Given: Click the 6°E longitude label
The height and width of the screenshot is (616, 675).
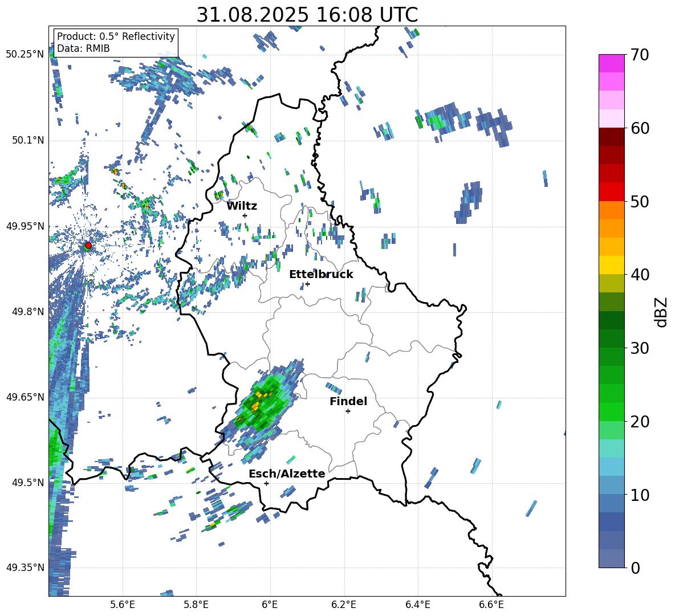Looking at the screenshot, I should [270, 605].
